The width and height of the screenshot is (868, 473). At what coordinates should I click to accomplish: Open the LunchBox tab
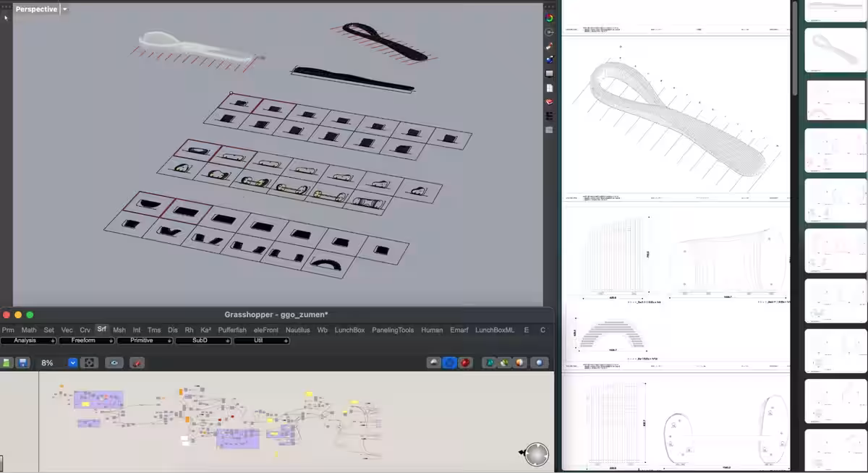coord(349,330)
